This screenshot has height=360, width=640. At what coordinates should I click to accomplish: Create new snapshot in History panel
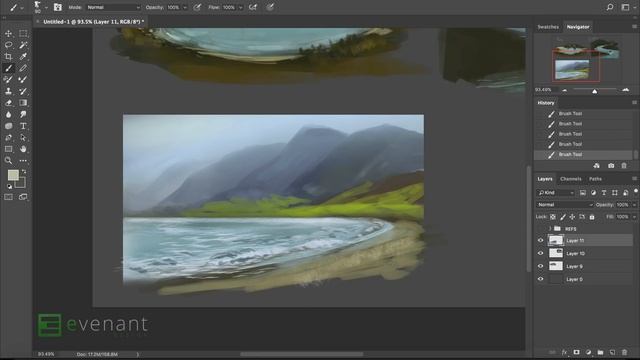pos(611,166)
